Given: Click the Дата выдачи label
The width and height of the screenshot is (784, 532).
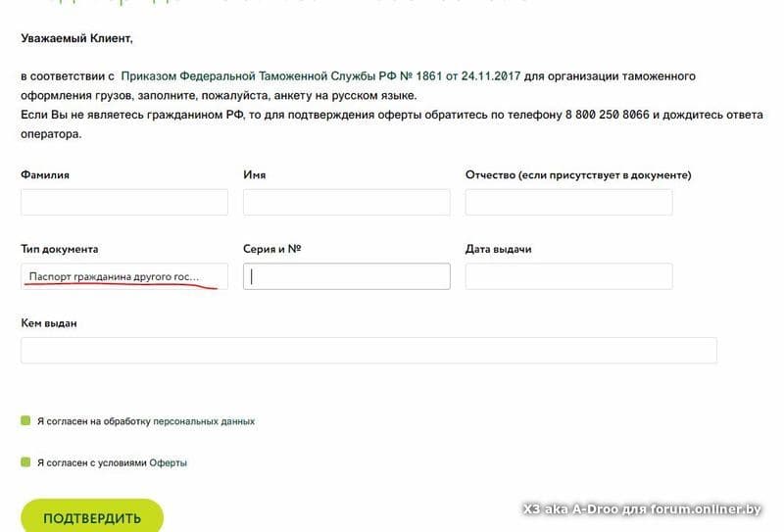Looking at the screenshot, I should [499, 249].
